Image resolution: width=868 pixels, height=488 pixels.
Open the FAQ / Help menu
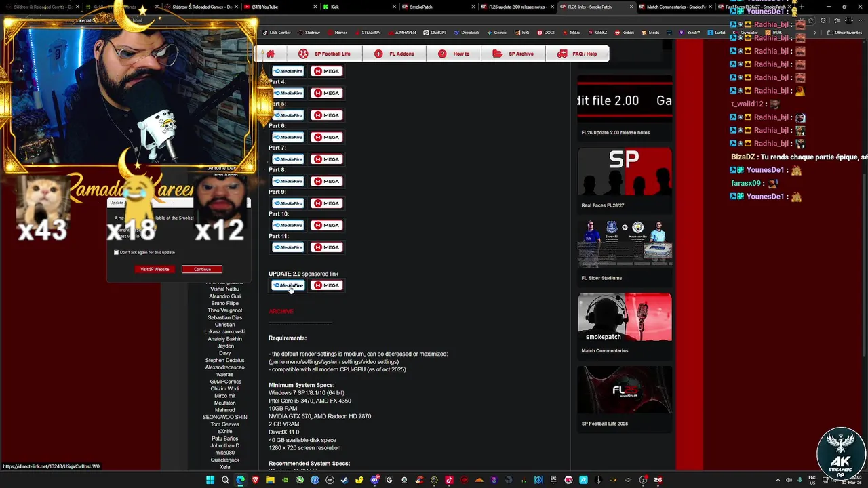click(x=577, y=54)
